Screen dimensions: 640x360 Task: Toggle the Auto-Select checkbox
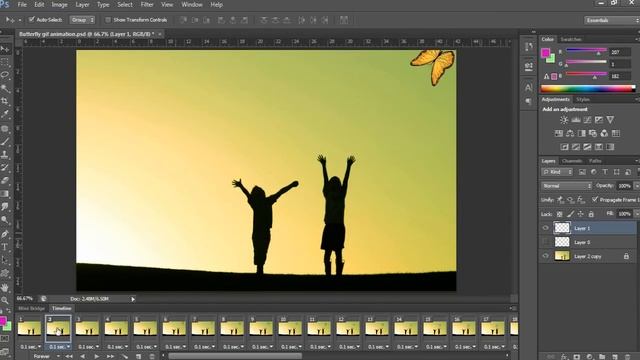pos(31,20)
